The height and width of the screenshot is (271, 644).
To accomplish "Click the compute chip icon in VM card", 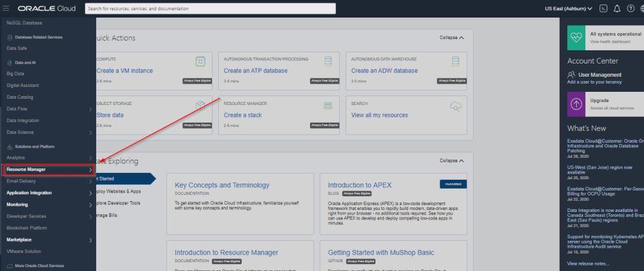I will pyautogui.click(x=200, y=62).
